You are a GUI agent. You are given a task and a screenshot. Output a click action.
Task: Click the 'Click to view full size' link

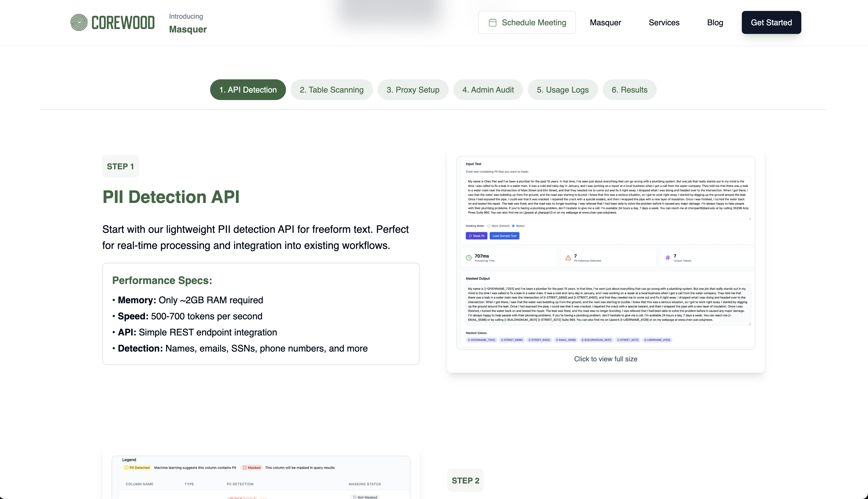(605, 359)
